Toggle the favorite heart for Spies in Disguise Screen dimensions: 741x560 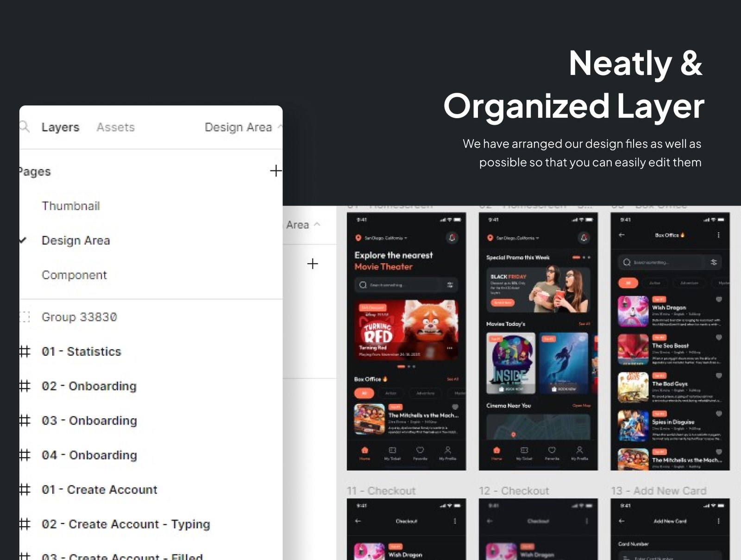tap(719, 414)
